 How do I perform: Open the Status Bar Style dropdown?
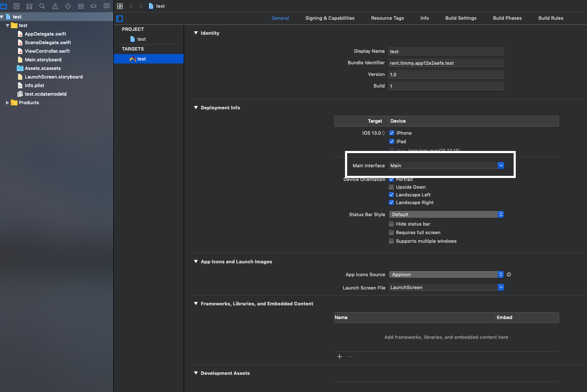[446, 214]
